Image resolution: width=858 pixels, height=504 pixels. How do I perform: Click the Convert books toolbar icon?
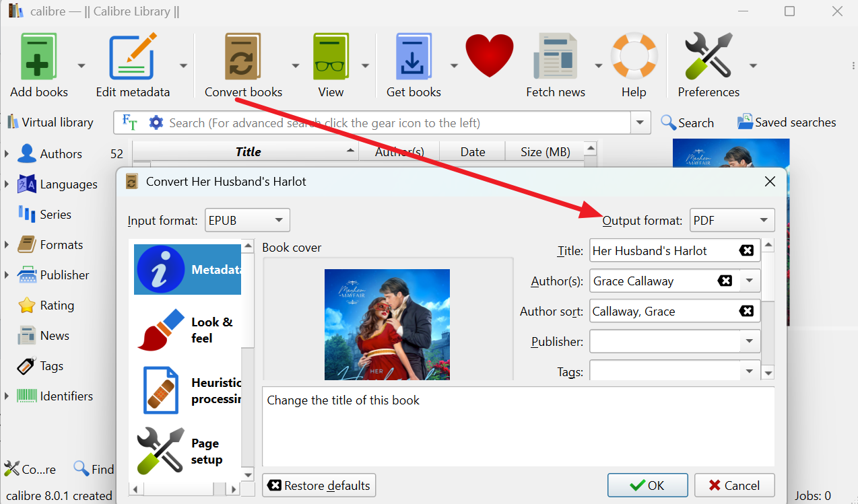coord(243,57)
